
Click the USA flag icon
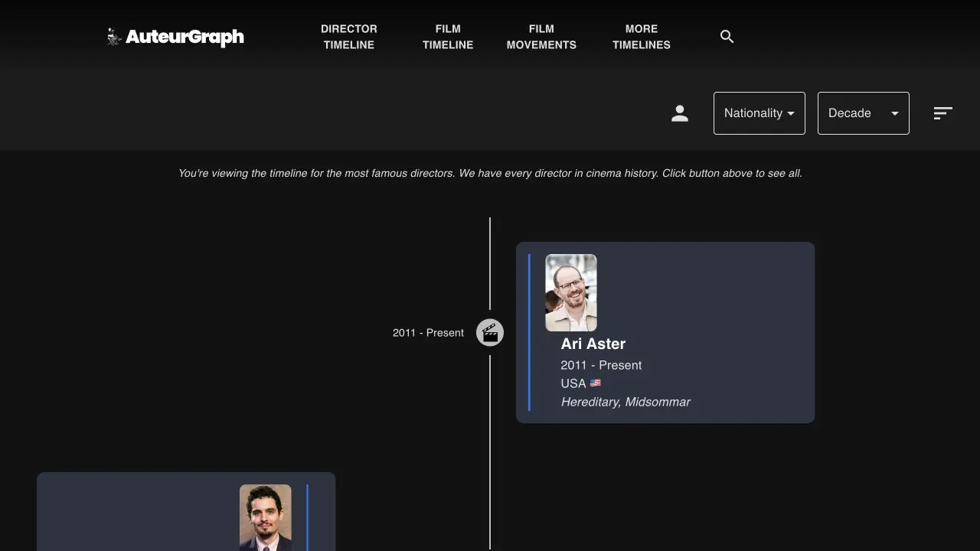(x=596, y=383)
